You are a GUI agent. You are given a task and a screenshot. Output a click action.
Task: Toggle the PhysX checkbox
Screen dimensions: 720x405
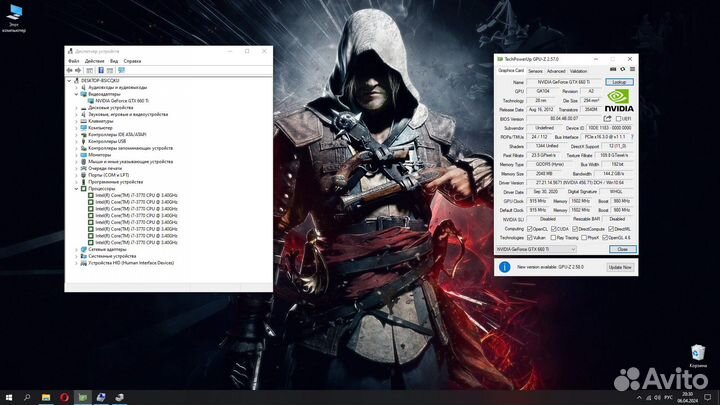[x=584, y=238]
